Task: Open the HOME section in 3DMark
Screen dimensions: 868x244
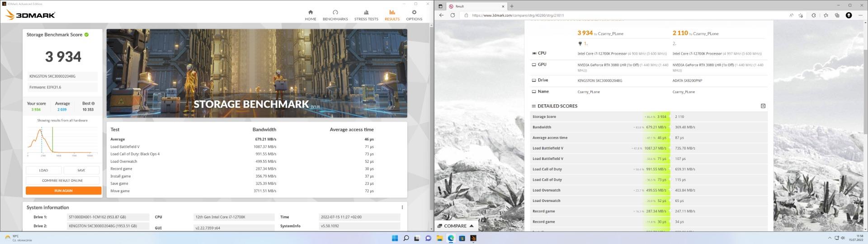Action: [310, 15]
